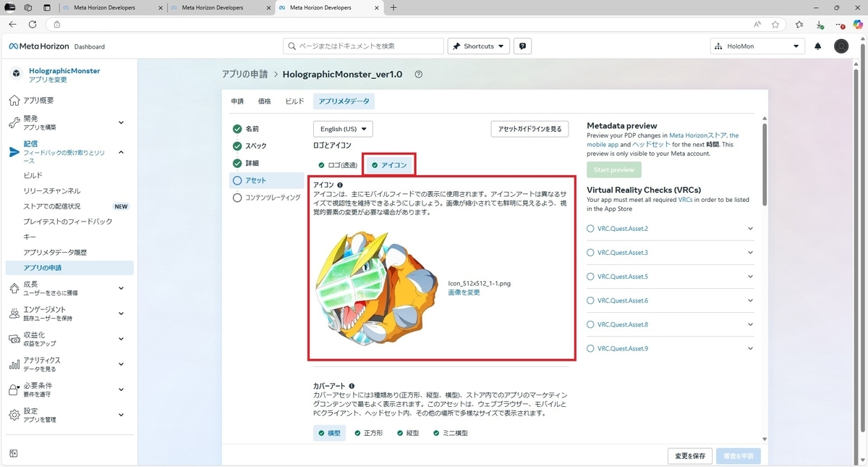Select the コンテンツレーティング step
The height and width of the screenshot is (467, 868).
pyautogui.click(x=267, y=197)
